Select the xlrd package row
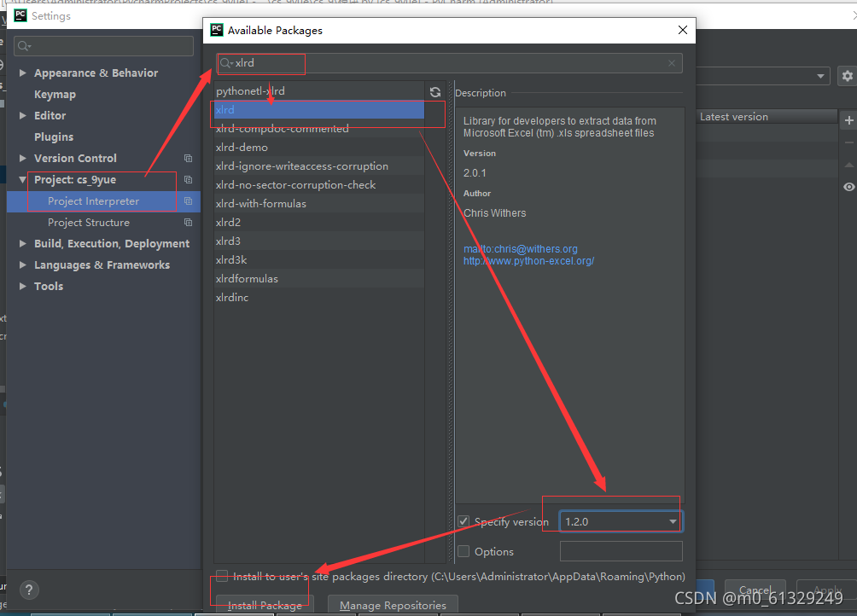Screen dimensions: 857x616 (x=318, y=110)
